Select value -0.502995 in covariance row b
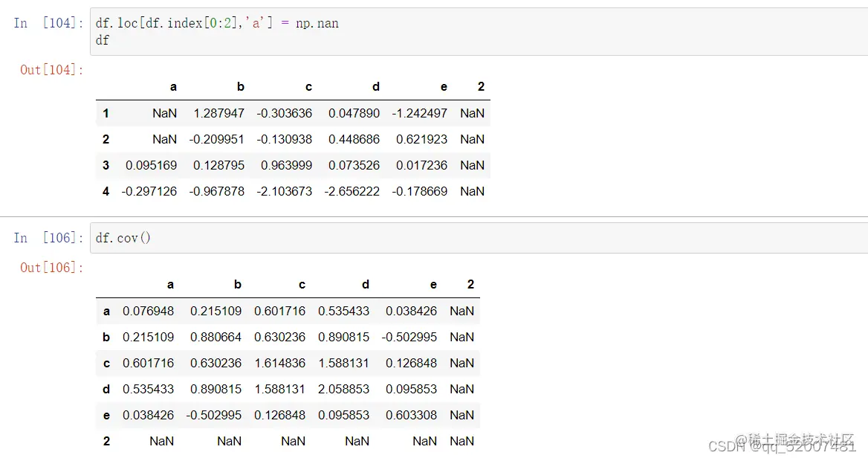The image size is (868, 461). 409,338
